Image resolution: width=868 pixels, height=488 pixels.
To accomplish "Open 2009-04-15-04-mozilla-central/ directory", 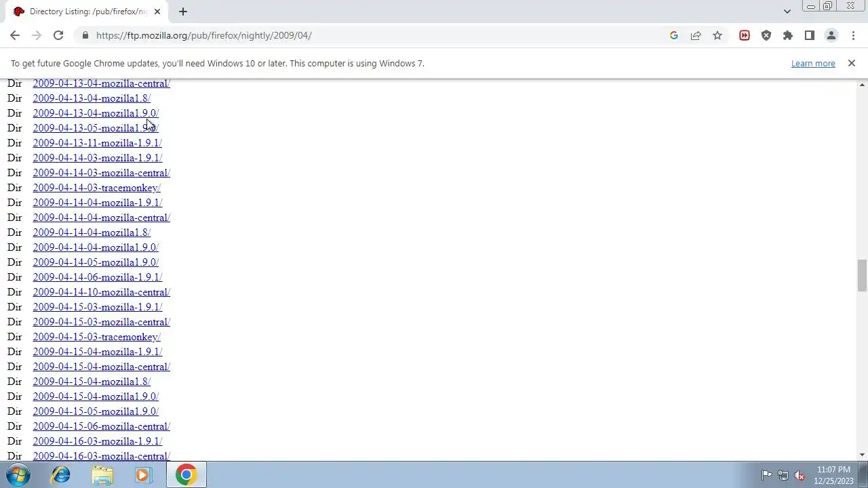I will 102,367.
